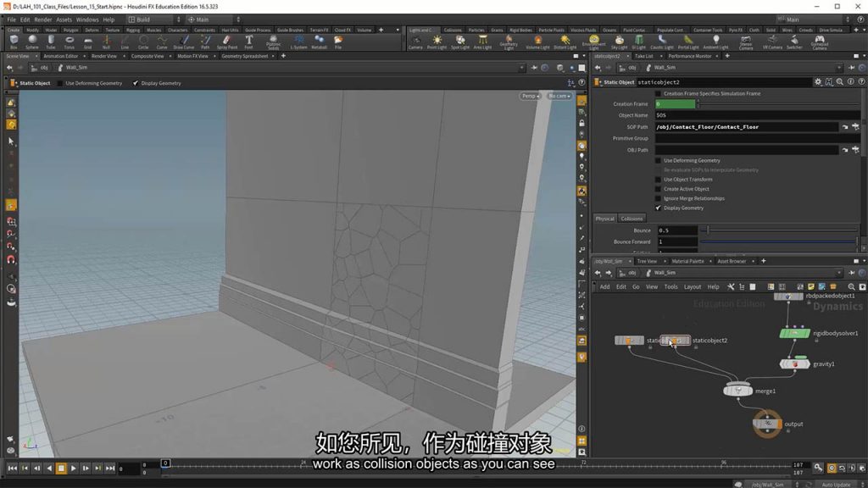Pick the Platonic Solids tool
Viewport: 868px width, 488px height.
pos(273,42)
